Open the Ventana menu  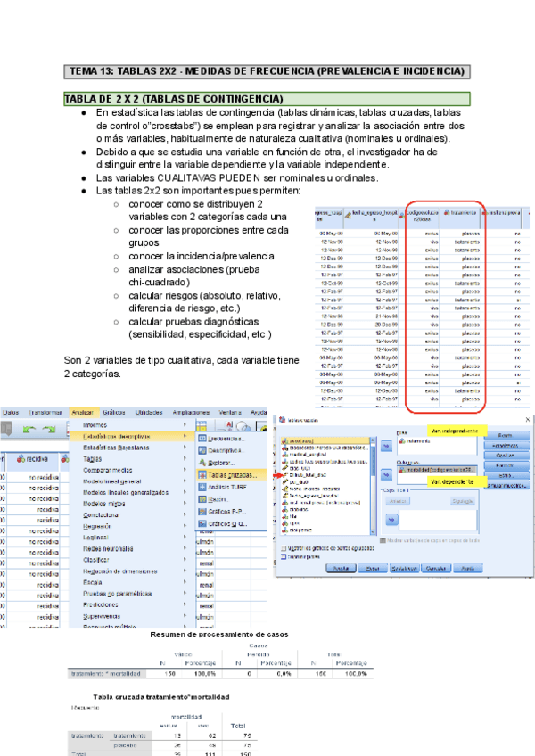tap(230, 413)
